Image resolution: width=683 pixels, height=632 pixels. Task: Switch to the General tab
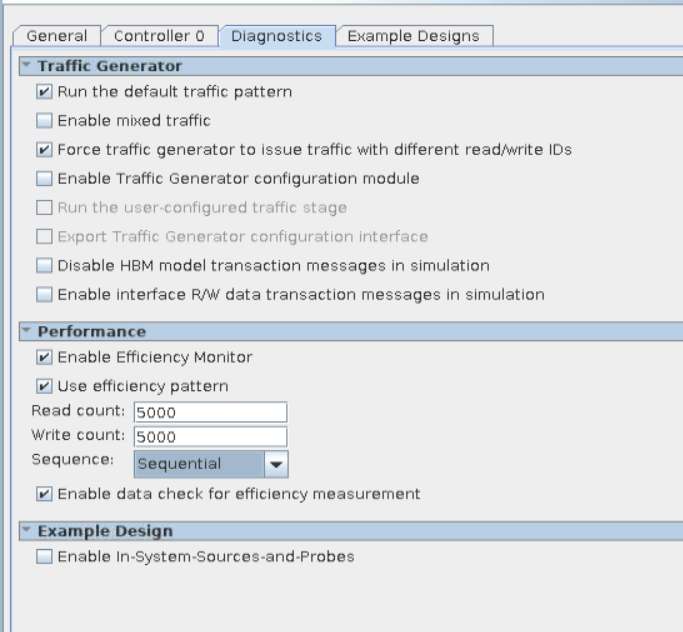[x=56, y=36]
